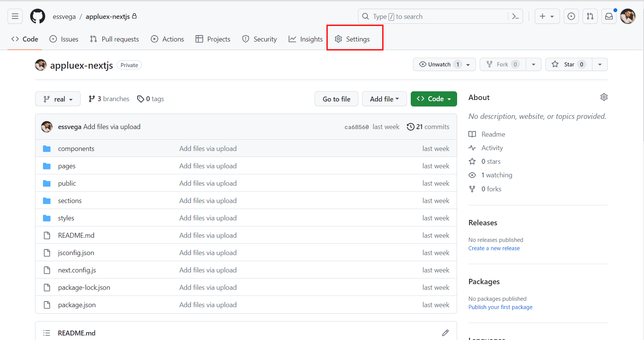Click the components folder icon

pos(47,149)
